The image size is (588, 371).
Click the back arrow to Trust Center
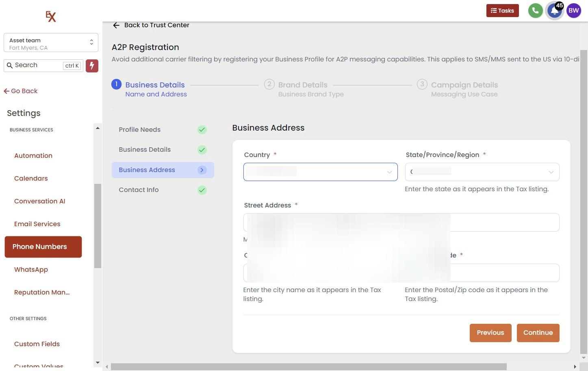[x=116, y=25]
